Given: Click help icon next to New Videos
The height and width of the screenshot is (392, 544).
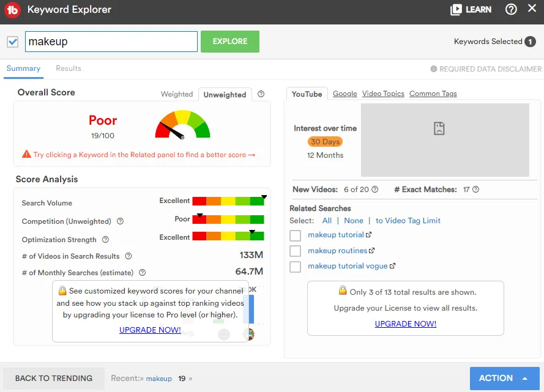Looking at the screenshot, I should click(x=375, y=189).
